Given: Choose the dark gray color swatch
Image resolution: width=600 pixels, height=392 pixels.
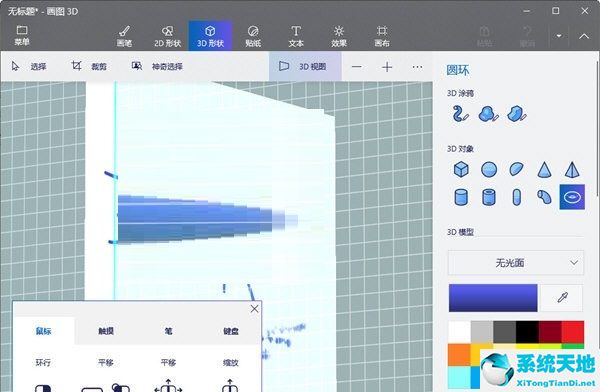Looking at the screenshot, I should (504, 332).
